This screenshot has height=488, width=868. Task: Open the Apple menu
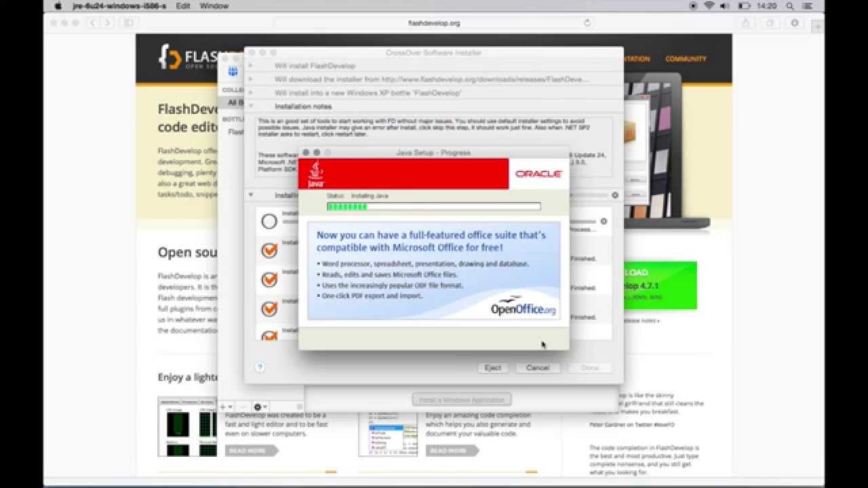coord(58,5)
